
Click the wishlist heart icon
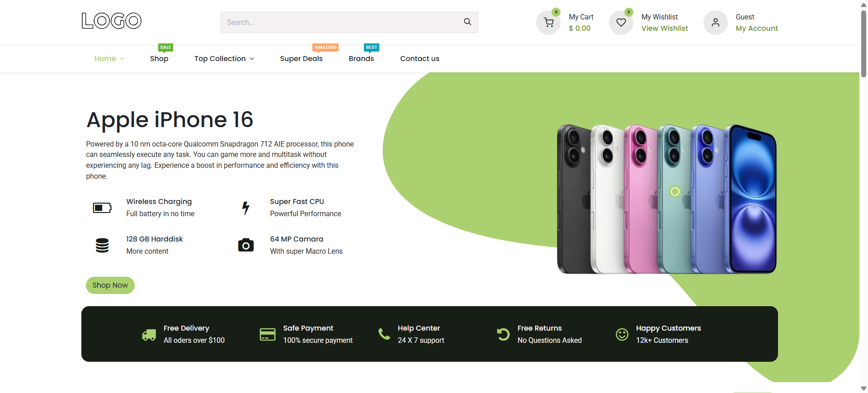click(621, 23)
